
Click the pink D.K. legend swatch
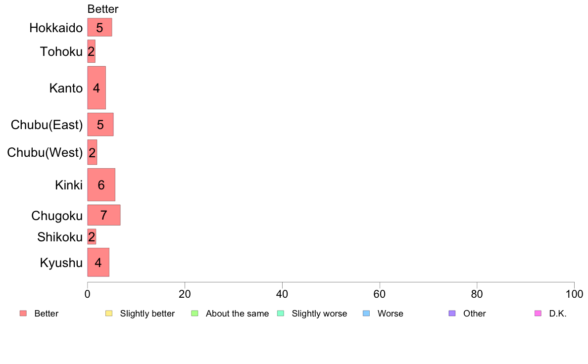click(538, 314)
